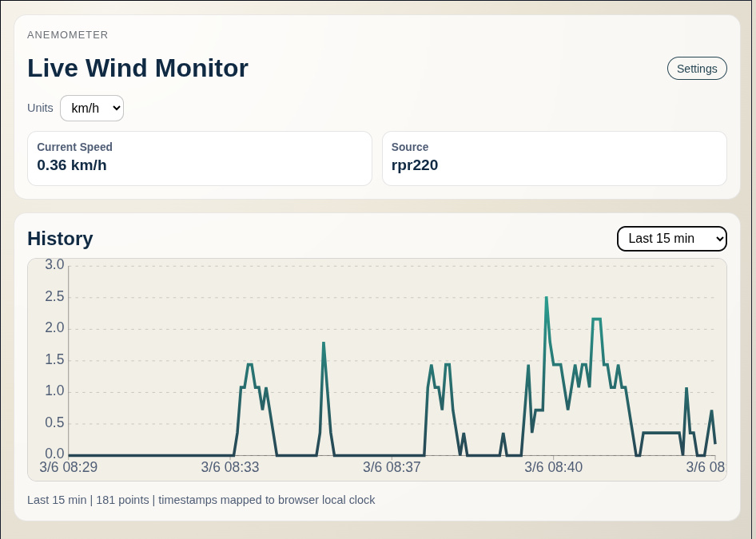Click the 3/6 08:40 x-axis label
756x539 pixels.
click(553, 467)
